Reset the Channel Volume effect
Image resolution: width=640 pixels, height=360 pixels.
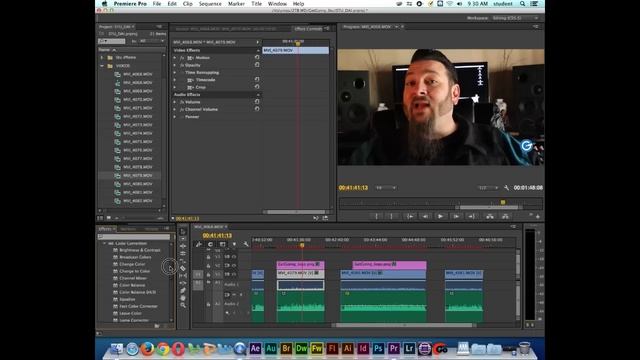point(257,109)
